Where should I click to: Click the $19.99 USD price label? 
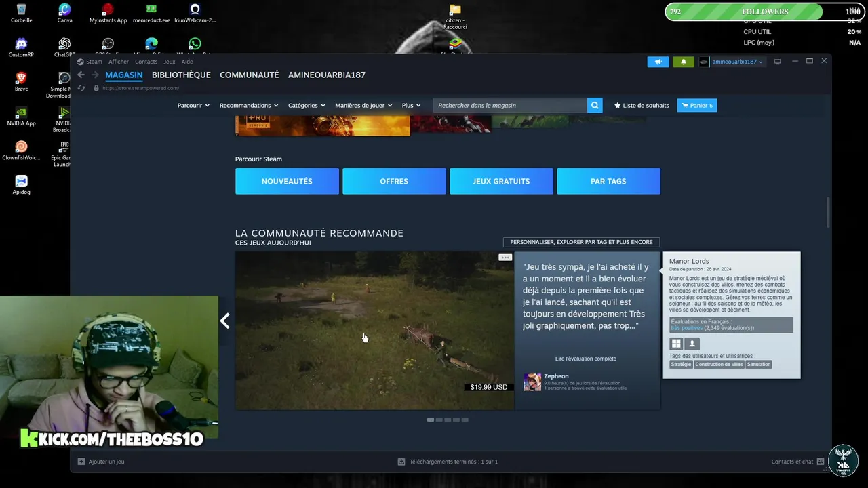488,387
